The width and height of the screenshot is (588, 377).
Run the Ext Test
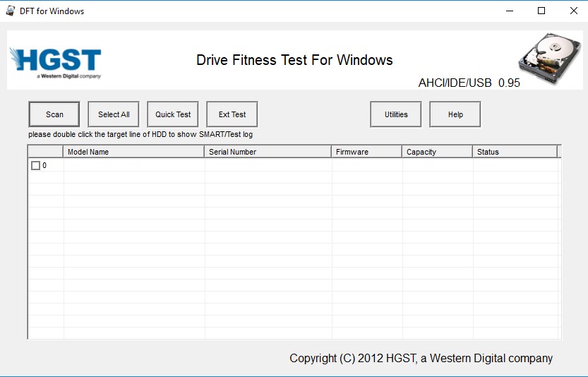(232, 114)
